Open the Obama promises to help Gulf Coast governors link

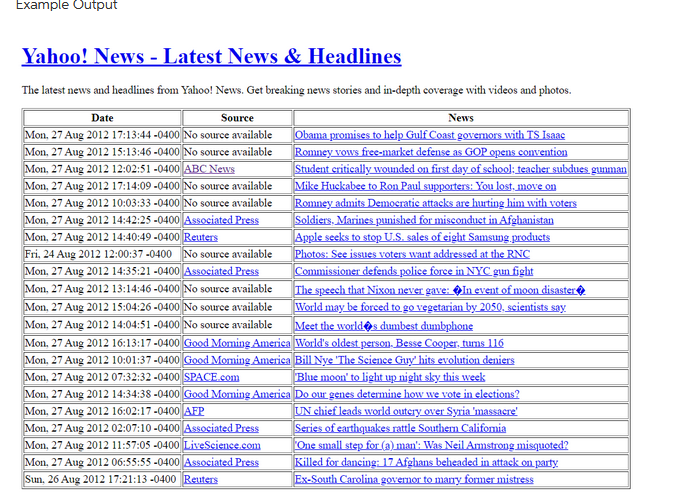(430, 135)
